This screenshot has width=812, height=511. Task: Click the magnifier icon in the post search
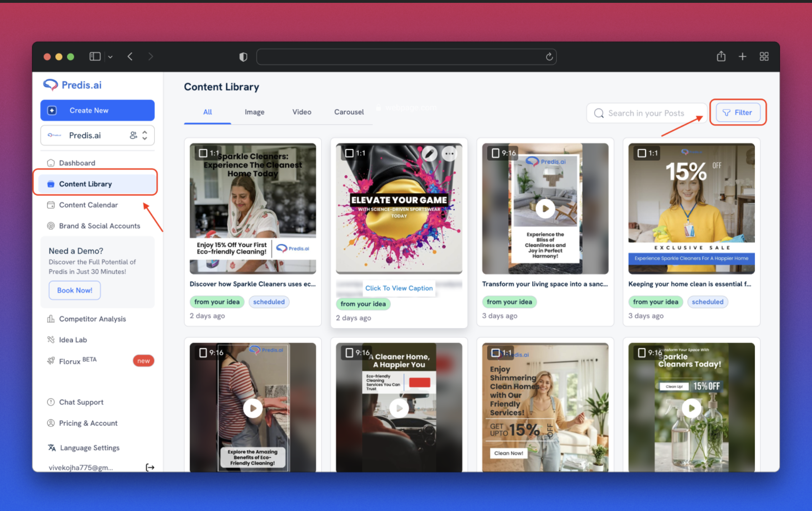(599, 113)
